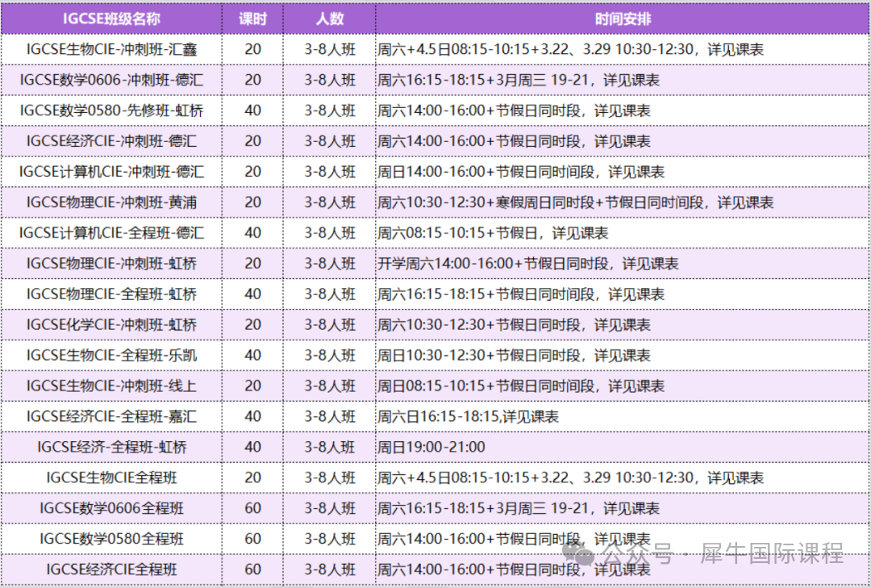Select the 60 课时 cell for IGCSE数学0580全程班
Image resolution: width=871 pixels, height=588 pixels.
[x=252, y=539]
